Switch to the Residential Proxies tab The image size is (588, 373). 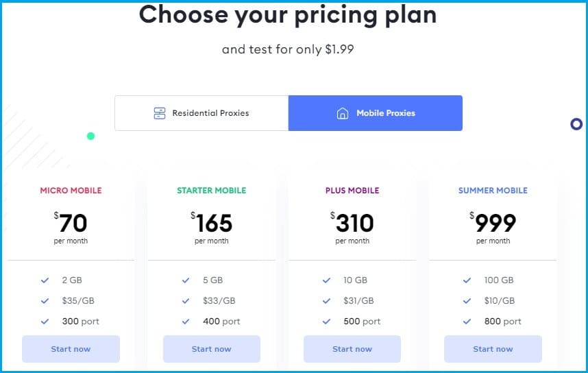coord(201,113)
